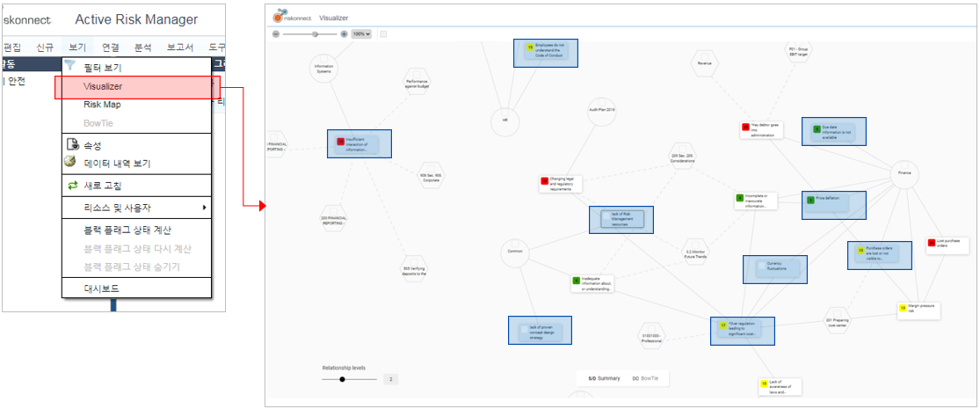Switch to BowTie view in Visualizer
Screen dimensions: 980x409
[x=646, y=378]
